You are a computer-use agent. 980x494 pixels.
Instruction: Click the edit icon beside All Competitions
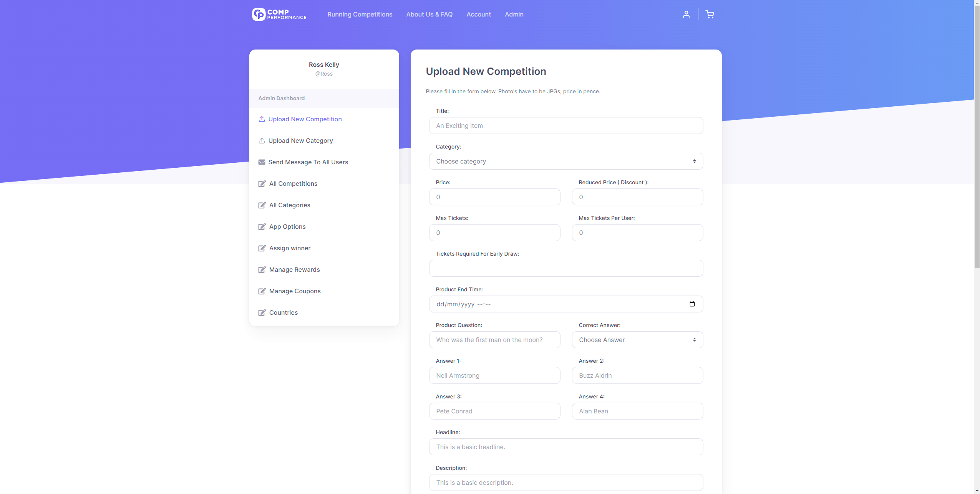262,183
